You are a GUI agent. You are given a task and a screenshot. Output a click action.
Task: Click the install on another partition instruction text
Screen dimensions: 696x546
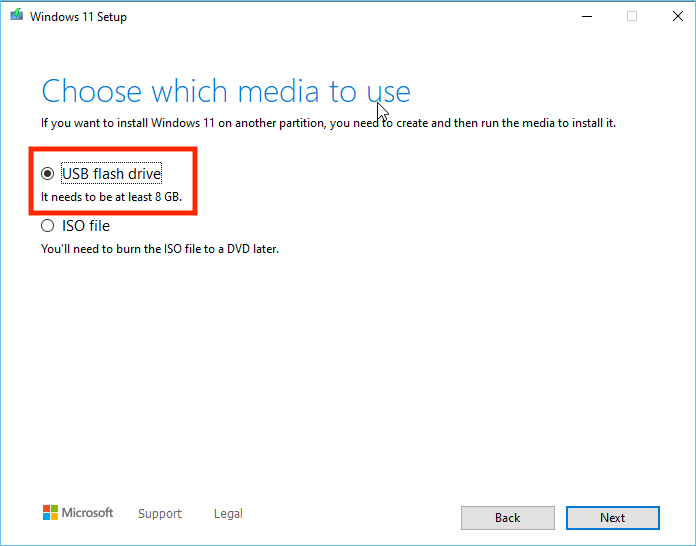[x=328, y=123]
